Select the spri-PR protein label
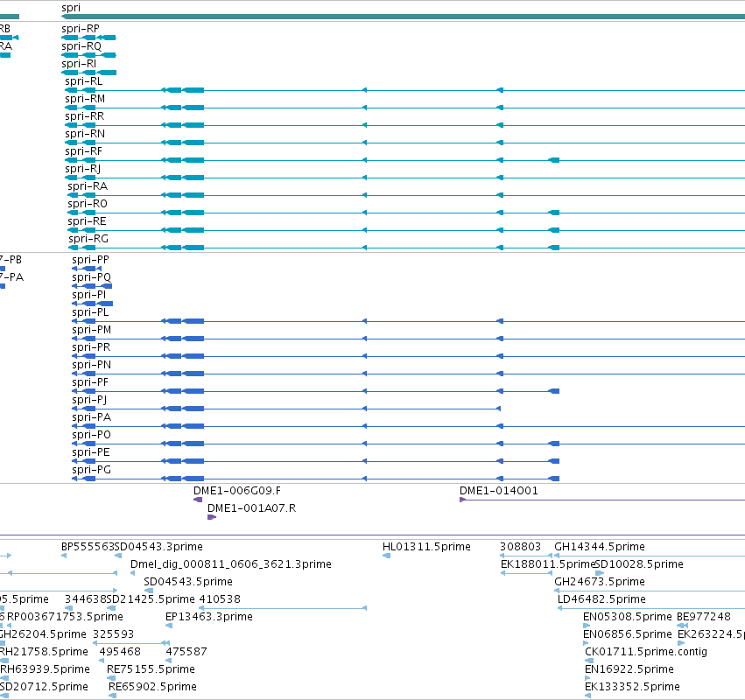Viewport: 745px width, 700px height. click(x=91, y=347)
